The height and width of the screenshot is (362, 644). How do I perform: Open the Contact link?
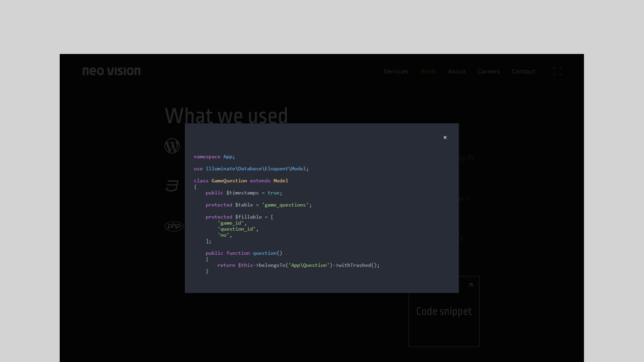point(523,71)
